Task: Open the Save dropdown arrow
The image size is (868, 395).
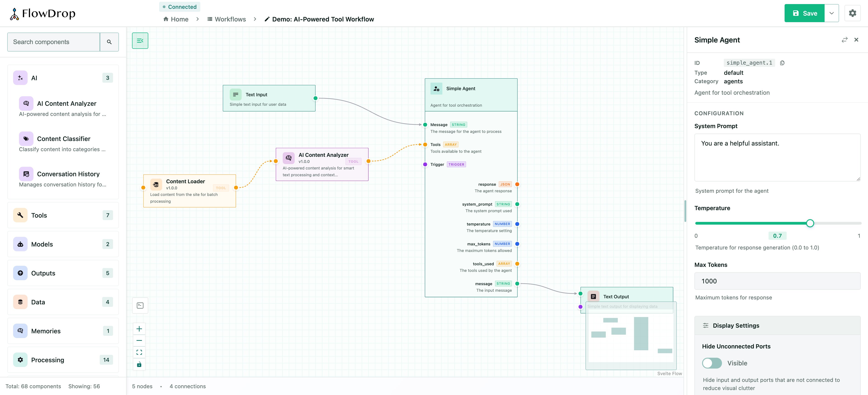Action: 832,13
